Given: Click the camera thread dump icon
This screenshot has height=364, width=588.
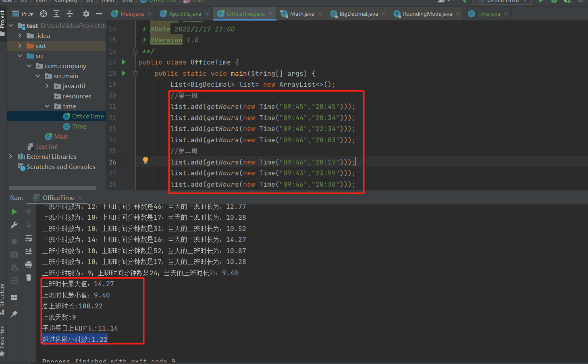Looking at the screenshot, I should (14, 254).
